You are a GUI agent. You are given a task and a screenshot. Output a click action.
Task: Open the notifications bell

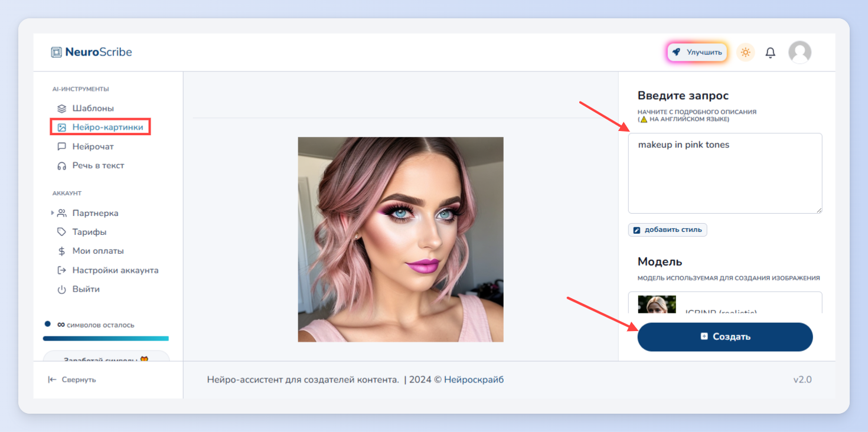pyautogui.click(x=771, y=53)
